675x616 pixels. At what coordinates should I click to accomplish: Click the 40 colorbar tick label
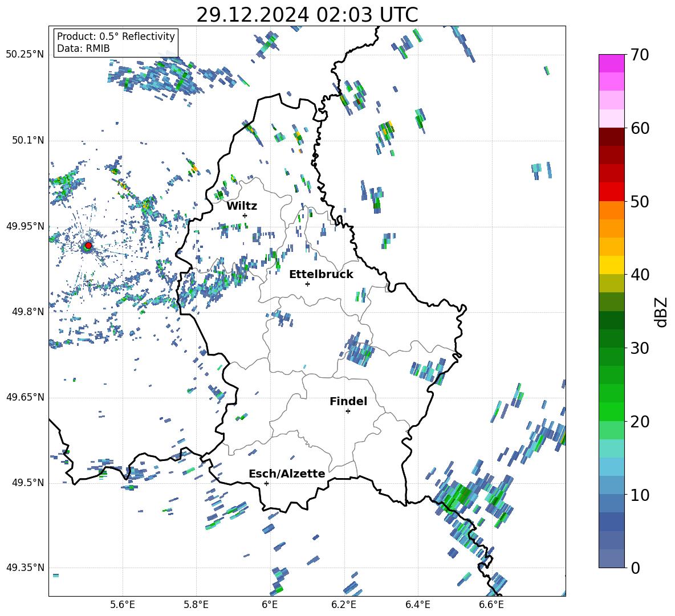[x=640, y=275]
